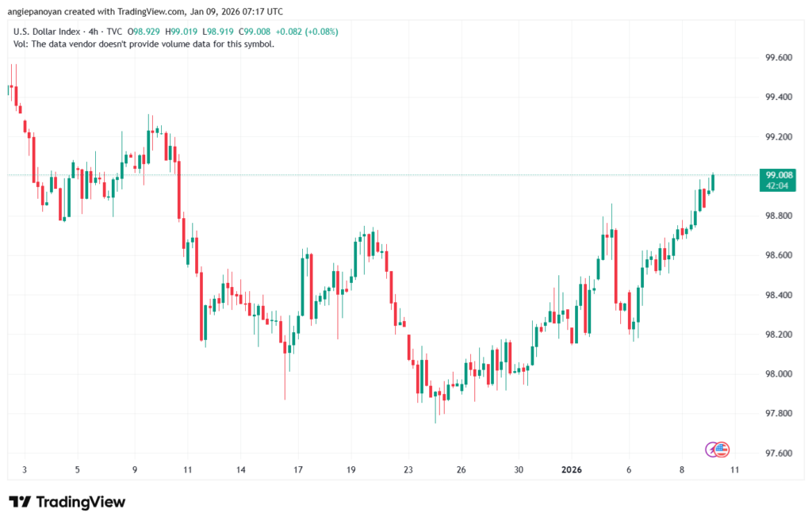812x524 pixels.
Task: Click the 99.600 price scale label
Action: pos(776,58)
